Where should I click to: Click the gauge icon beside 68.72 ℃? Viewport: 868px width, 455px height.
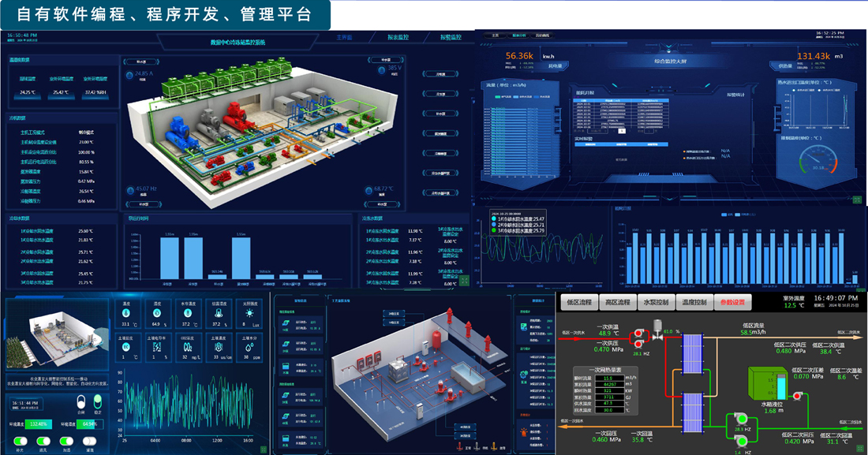369,190
